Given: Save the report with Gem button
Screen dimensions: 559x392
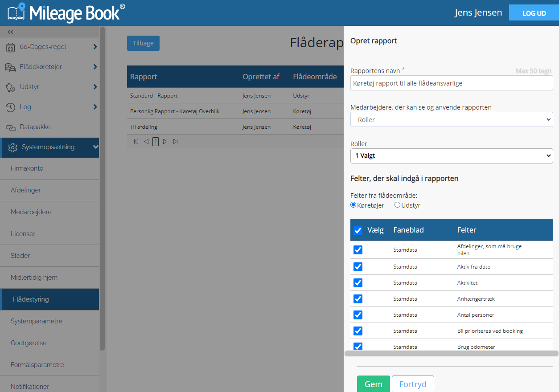Looking at the screenshot, I should [x=374, y=384].
